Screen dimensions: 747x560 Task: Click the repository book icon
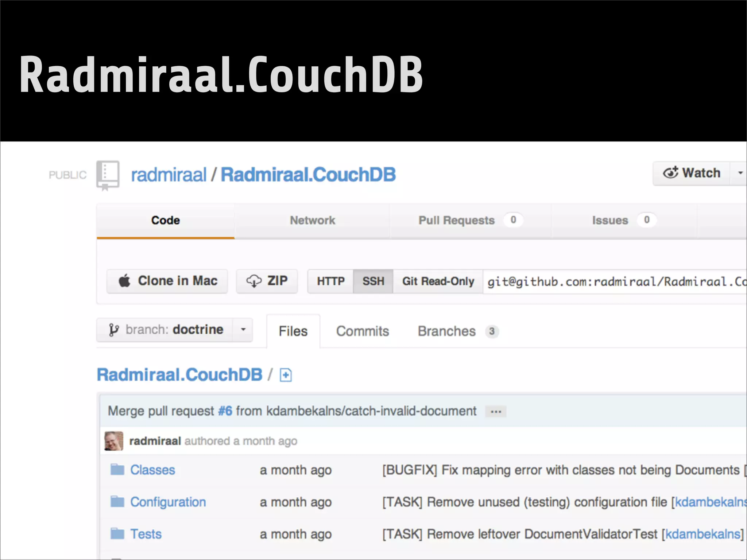[x=108, y=175]
